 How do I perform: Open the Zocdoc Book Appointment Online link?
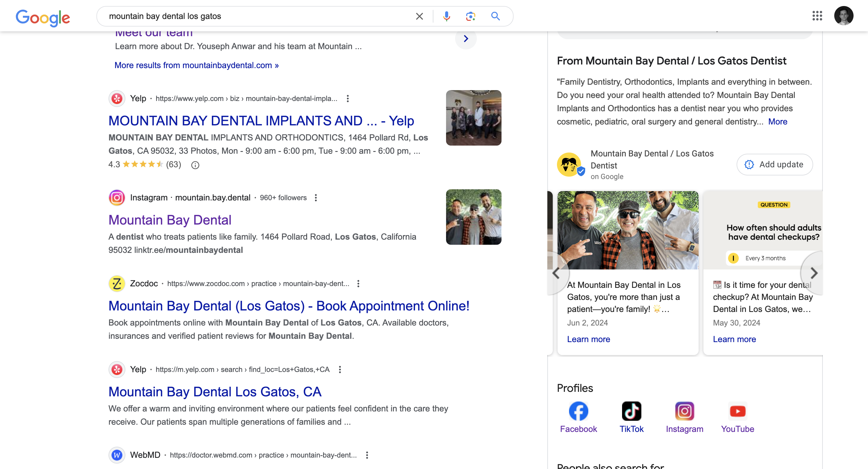(x=289, y=306)
